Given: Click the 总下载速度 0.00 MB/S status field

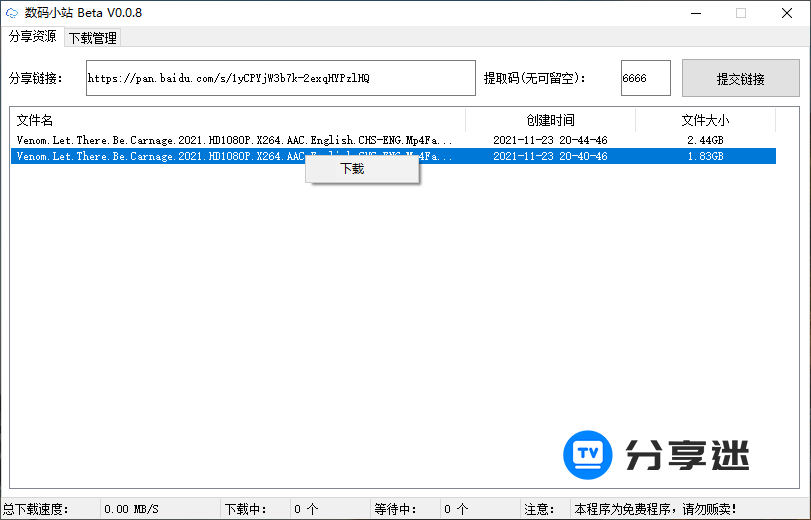Looking at the screenshot, I should (x=132, y=509).
